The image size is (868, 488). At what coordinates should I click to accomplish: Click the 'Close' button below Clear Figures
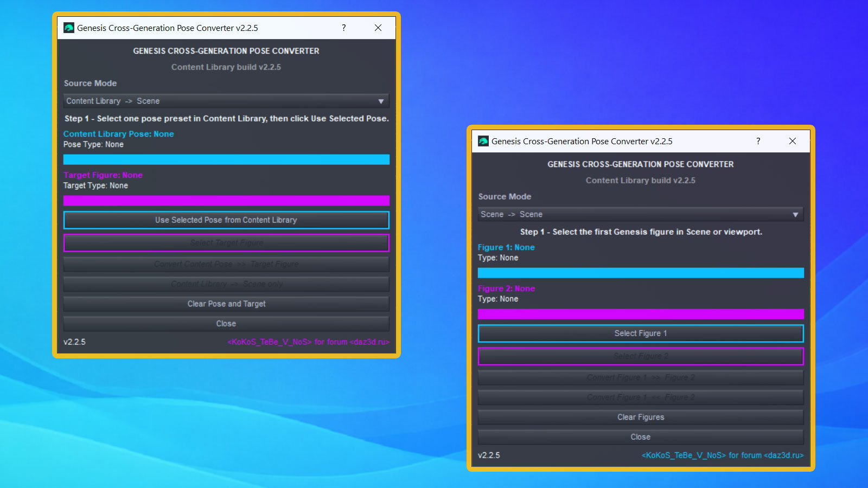[x=641, y=437]
